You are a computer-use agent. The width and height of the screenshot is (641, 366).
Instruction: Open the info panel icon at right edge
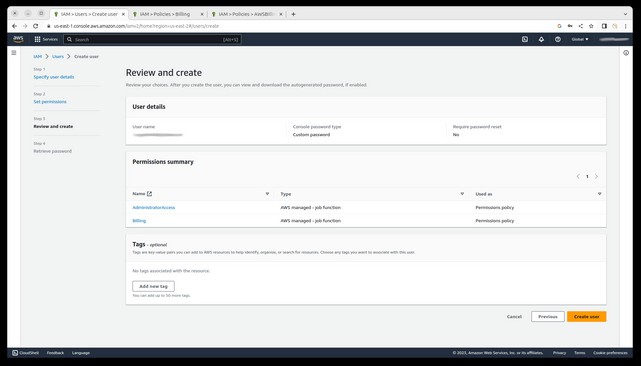point(626,53)
